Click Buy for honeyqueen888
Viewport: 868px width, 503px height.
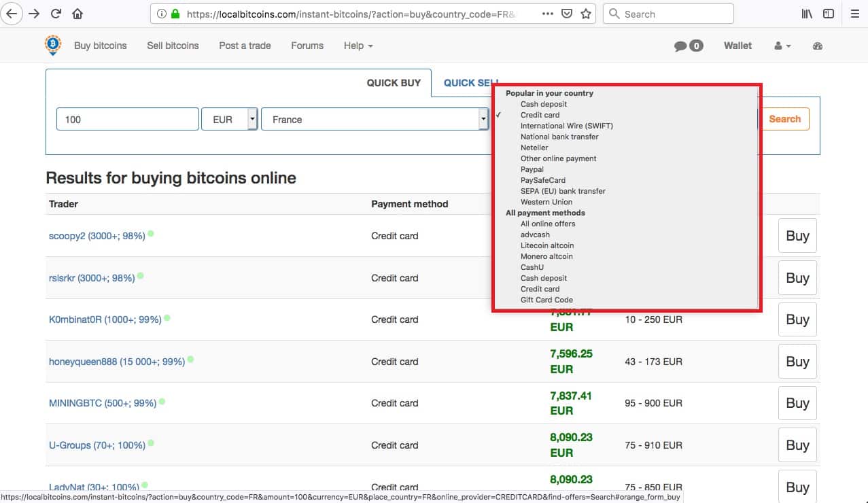coord(797,362)
